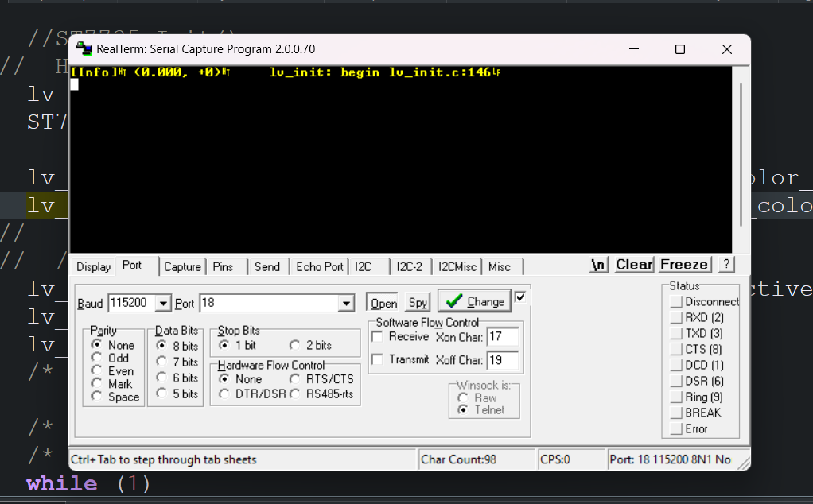The height and width of the screenshot is (504, 813).
Task: Select Winsock Telnet radio button
Action: tap(463, 409)
